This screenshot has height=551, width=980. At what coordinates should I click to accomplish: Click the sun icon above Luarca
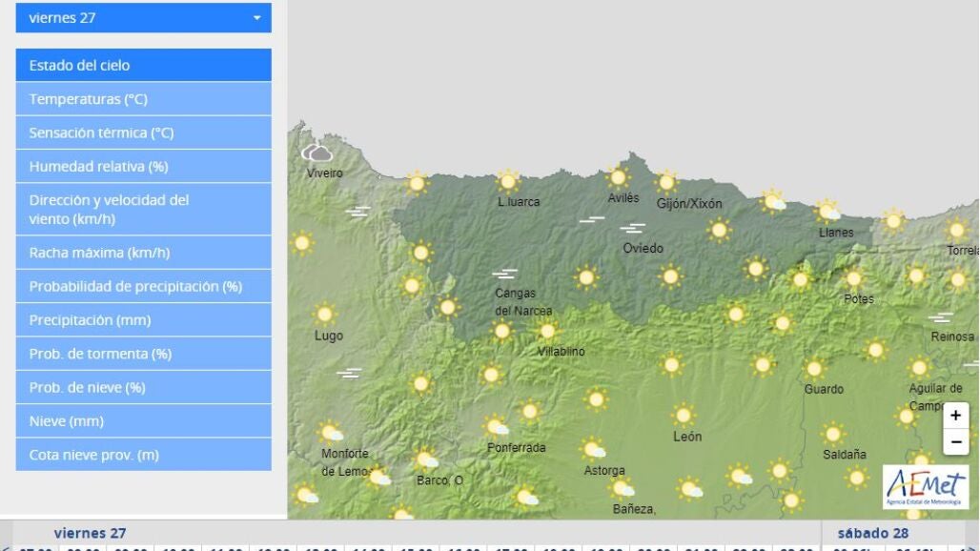(508, 181)
